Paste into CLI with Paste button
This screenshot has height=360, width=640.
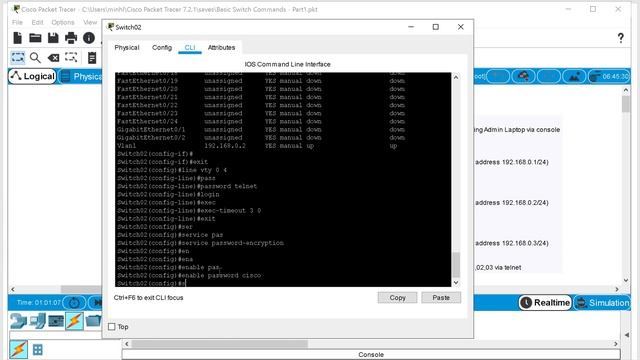[x=441, y=298]
